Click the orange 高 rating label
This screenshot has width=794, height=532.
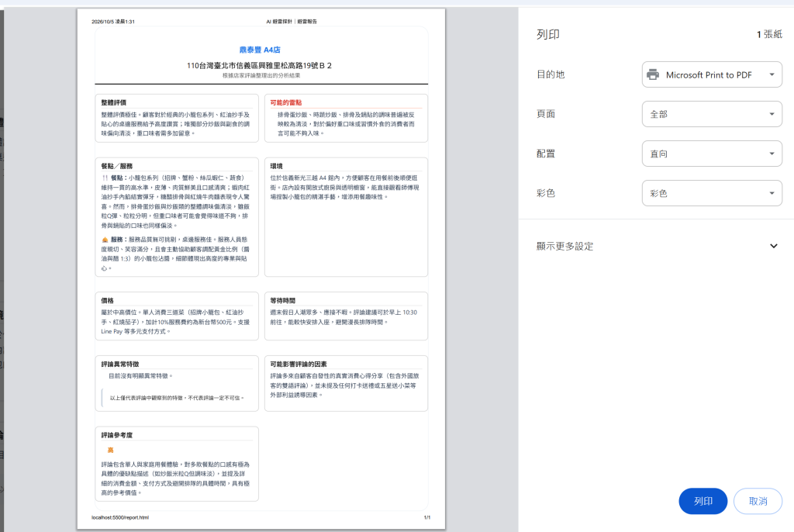(110, 450)
